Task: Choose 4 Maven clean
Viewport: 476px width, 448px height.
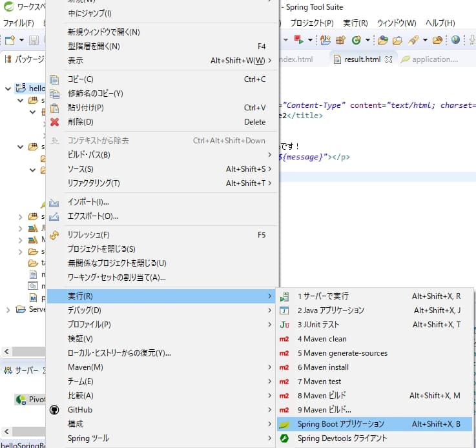Action: click(375, 339)
